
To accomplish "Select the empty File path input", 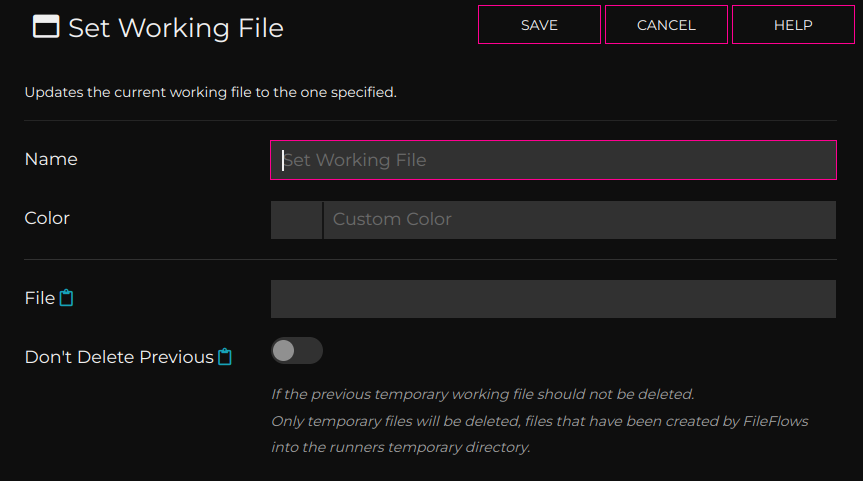I will (553, 299).
